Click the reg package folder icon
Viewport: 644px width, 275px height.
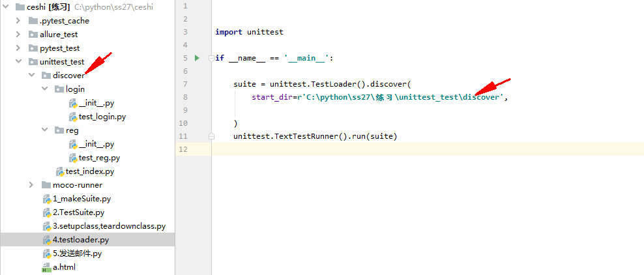[x=59, y=130]
